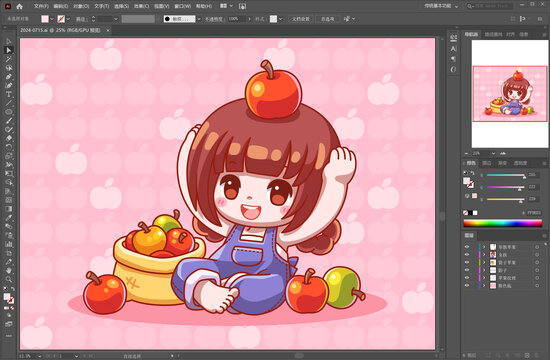Open the fill color dropdown in control bar

tap(52, 19)
